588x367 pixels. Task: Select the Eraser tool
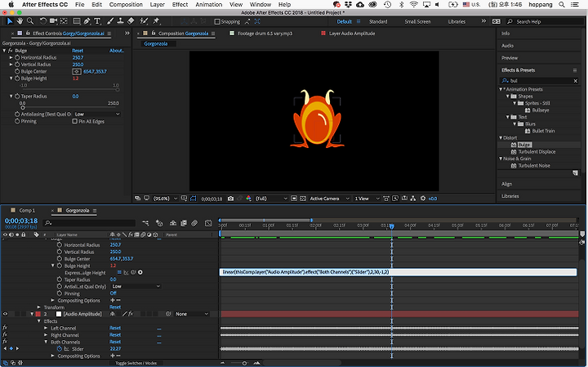(x=131, y=21)
